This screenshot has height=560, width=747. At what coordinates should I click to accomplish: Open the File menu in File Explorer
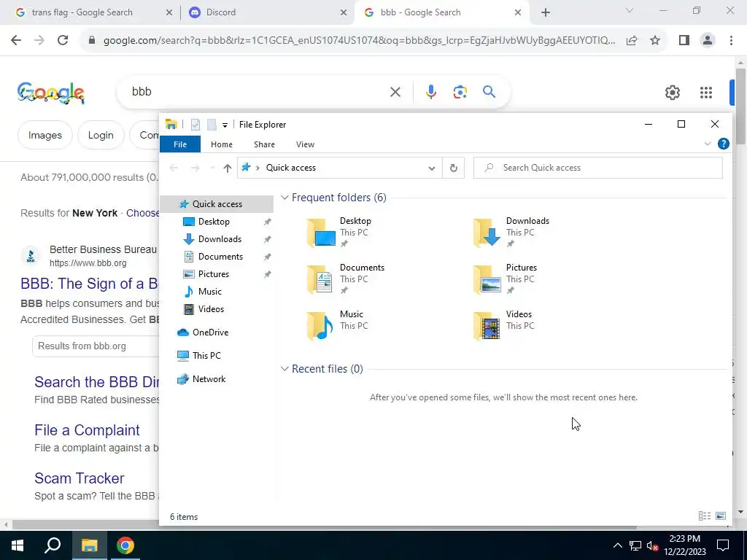[180, 144]
